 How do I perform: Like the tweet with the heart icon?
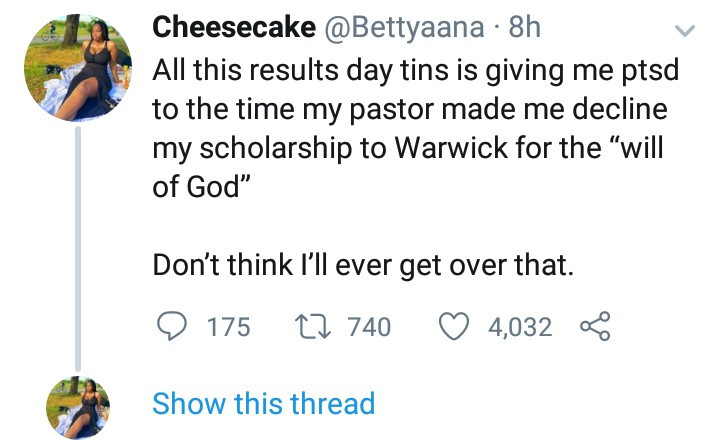click(x=458, y=326)
